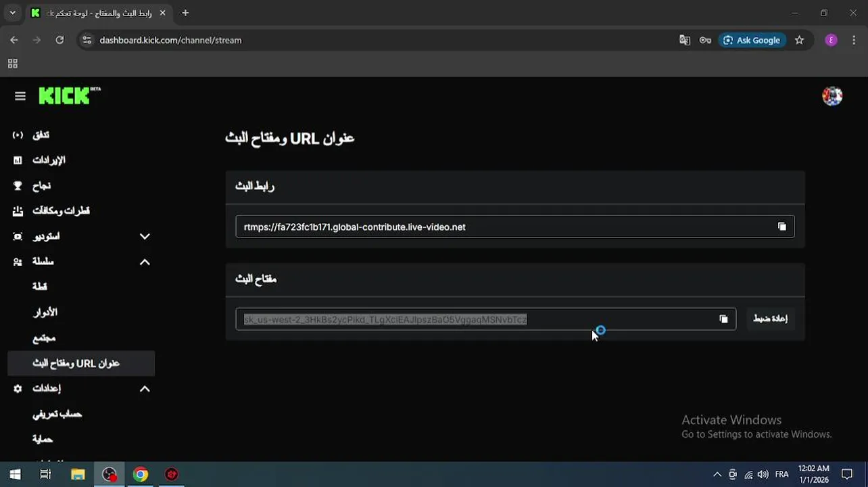Go back with browser back arrow
868x487 pixels.
tap(14, 40)
